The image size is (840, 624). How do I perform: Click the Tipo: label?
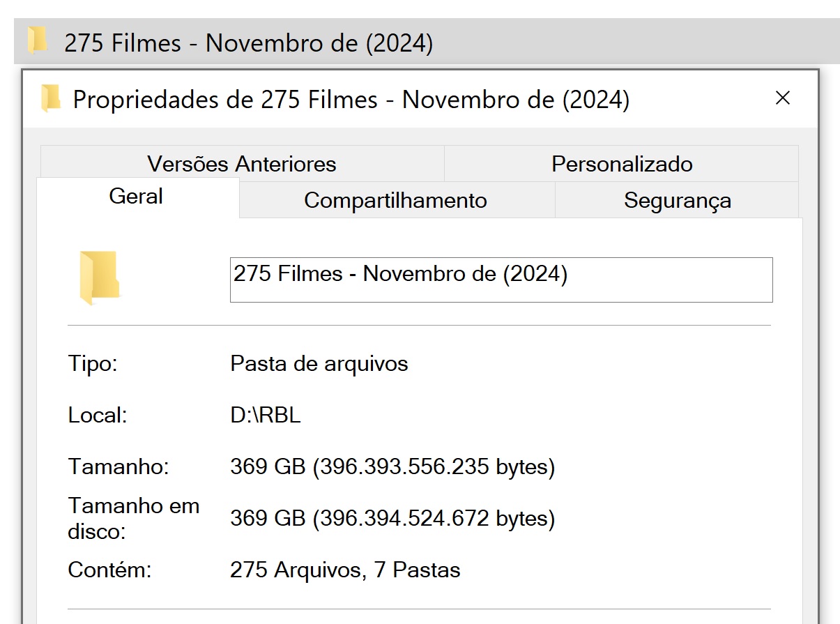93,364
